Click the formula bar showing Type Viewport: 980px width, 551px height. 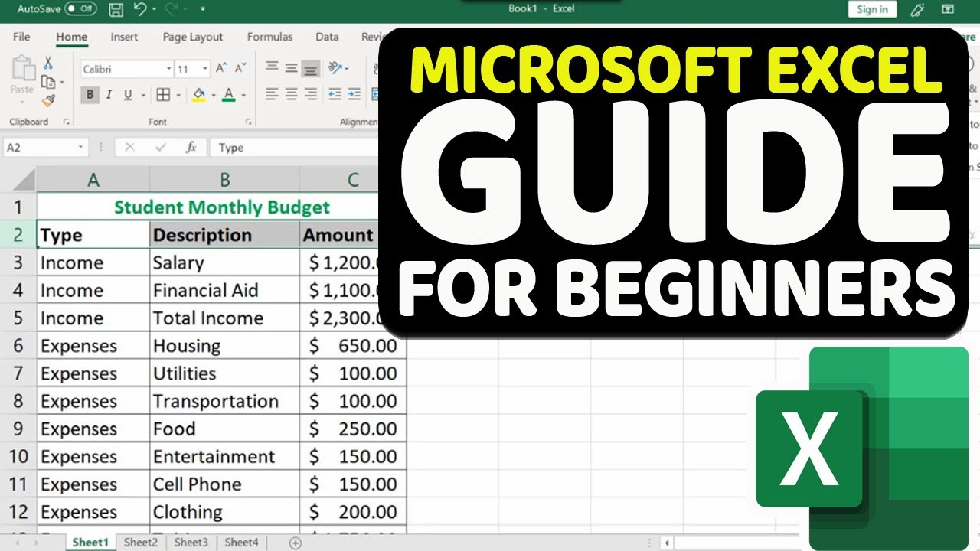pos(295,148)
